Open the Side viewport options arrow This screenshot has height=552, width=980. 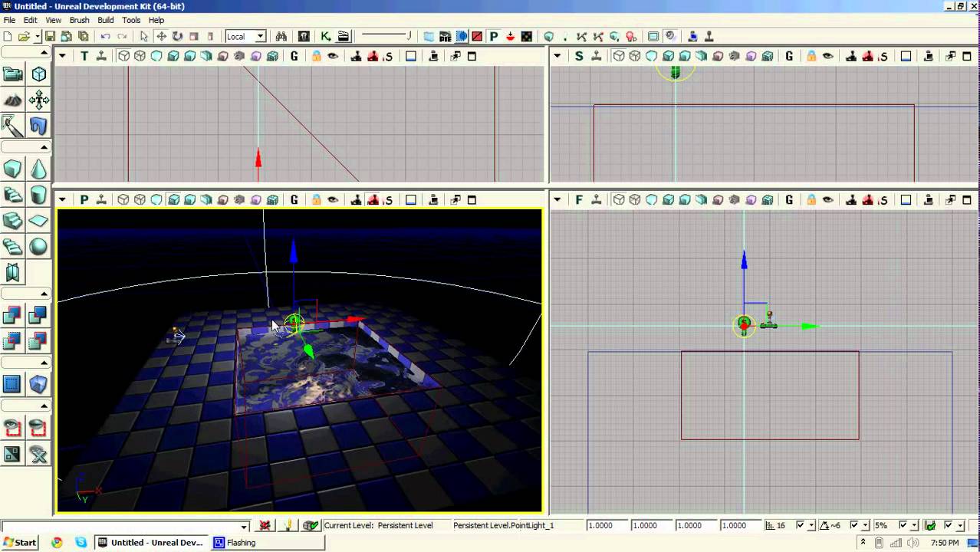557,56
